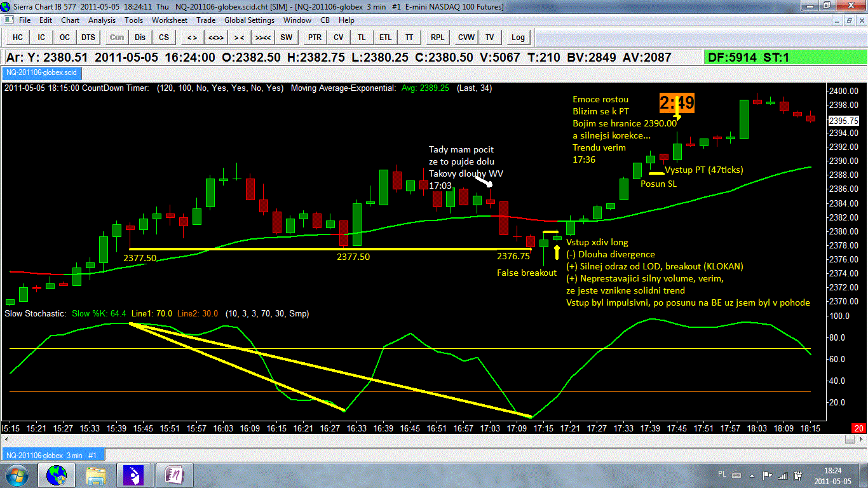Click the < > toolbar button

pos(192,37)
